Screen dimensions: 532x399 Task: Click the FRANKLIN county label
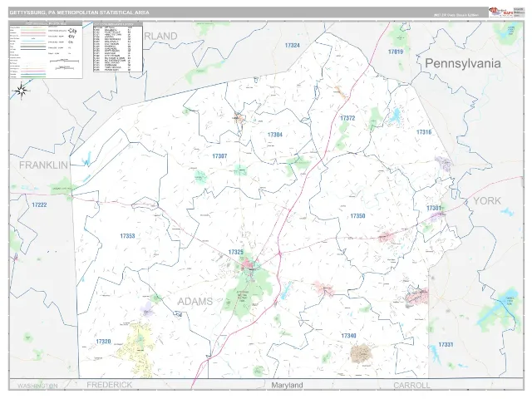pyautogui.click(x=43, y=165)
